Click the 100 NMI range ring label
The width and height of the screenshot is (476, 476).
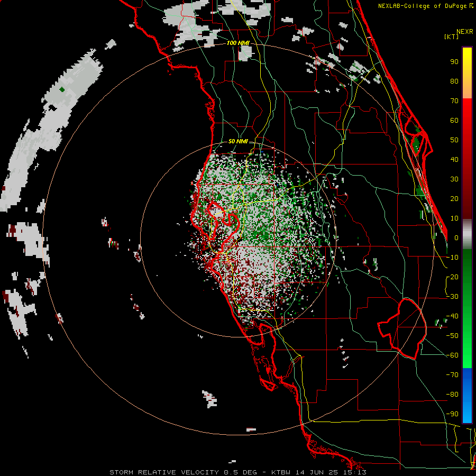[238, 43]
